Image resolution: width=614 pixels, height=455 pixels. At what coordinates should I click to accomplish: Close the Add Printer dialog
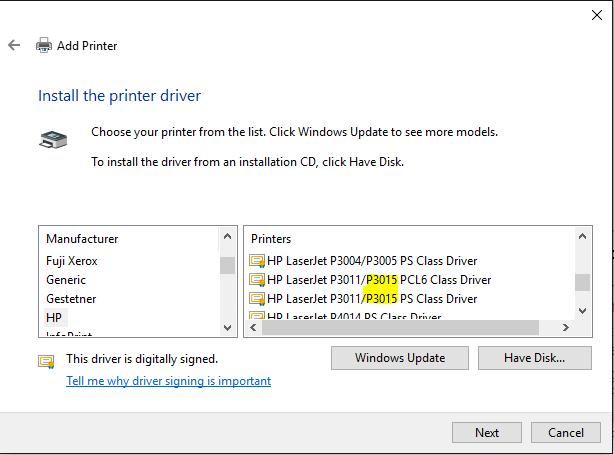[x=597, y=15]
